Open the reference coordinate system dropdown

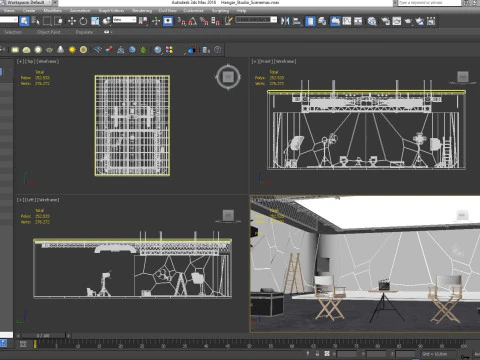click(x=124, y=20)
